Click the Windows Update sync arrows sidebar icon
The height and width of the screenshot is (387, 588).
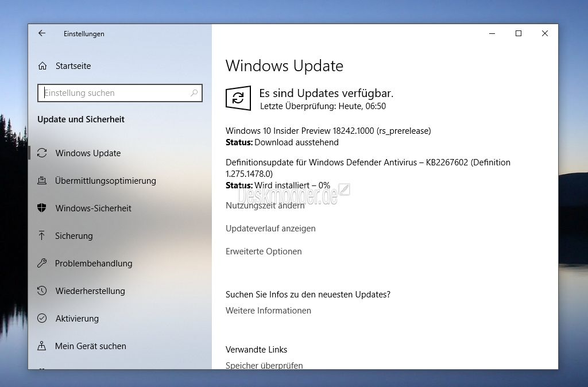tap(42, 153)
